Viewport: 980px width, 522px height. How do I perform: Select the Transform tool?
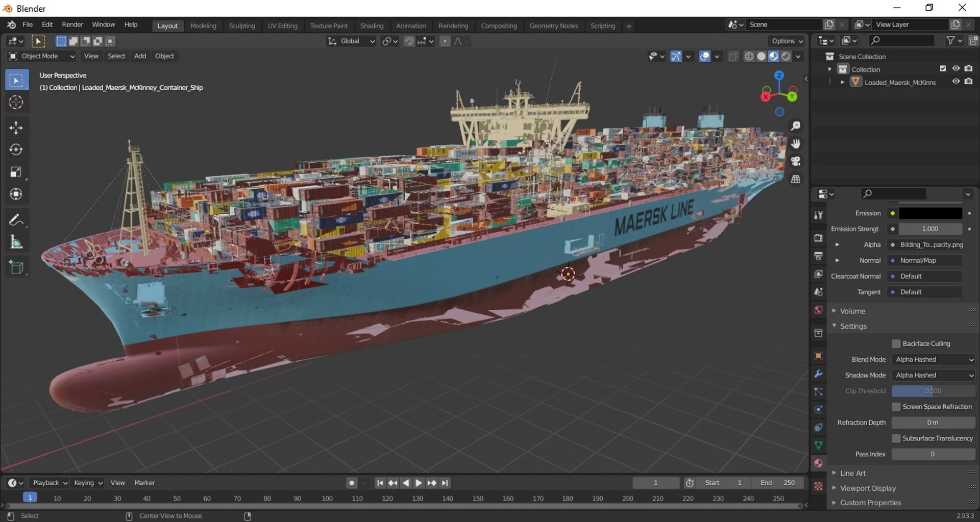coord(16,194)
